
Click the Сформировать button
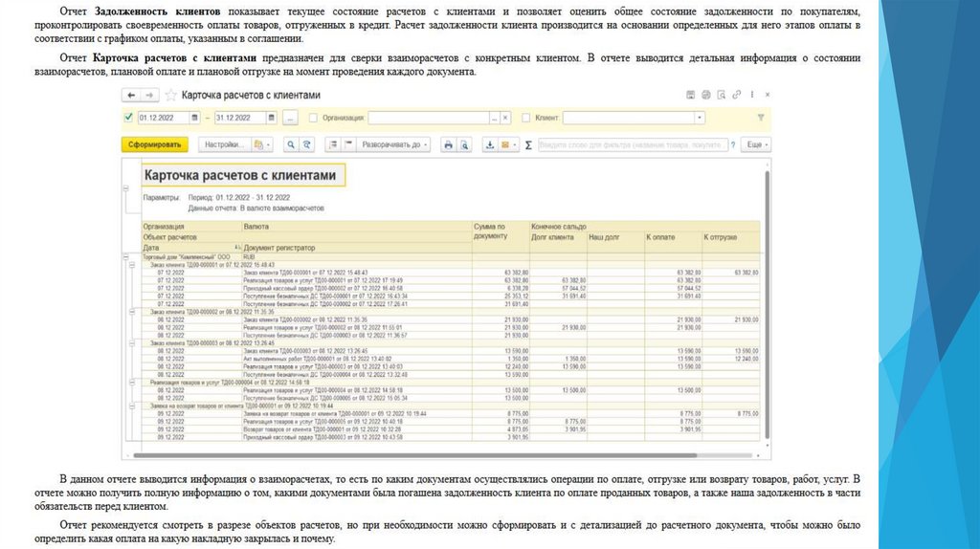pyautogui.click(x=154, y=144)
